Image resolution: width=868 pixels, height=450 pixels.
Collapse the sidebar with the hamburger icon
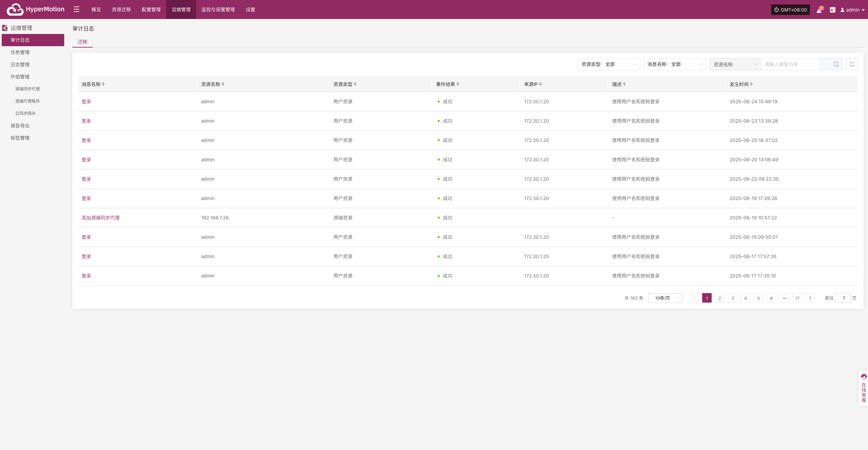(x=76, y=10)
